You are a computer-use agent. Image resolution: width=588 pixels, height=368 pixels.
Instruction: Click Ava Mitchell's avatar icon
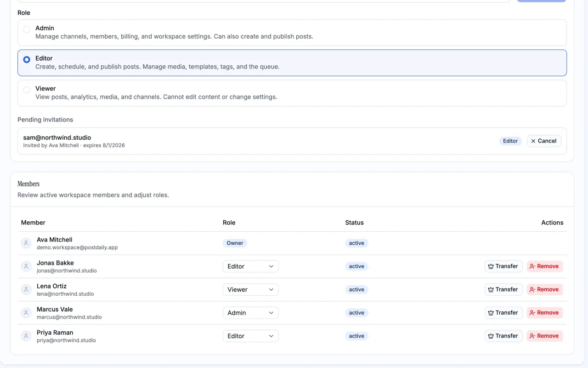pos(26,243)
